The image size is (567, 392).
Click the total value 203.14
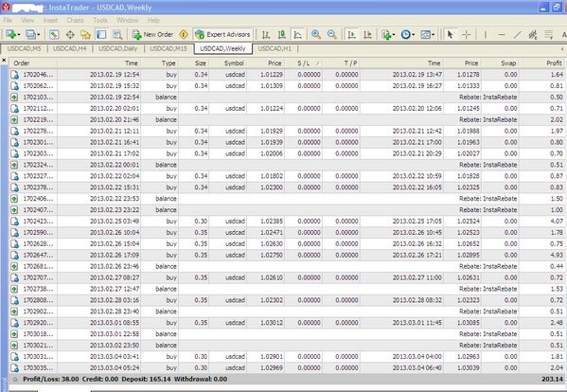coord(552,380)
